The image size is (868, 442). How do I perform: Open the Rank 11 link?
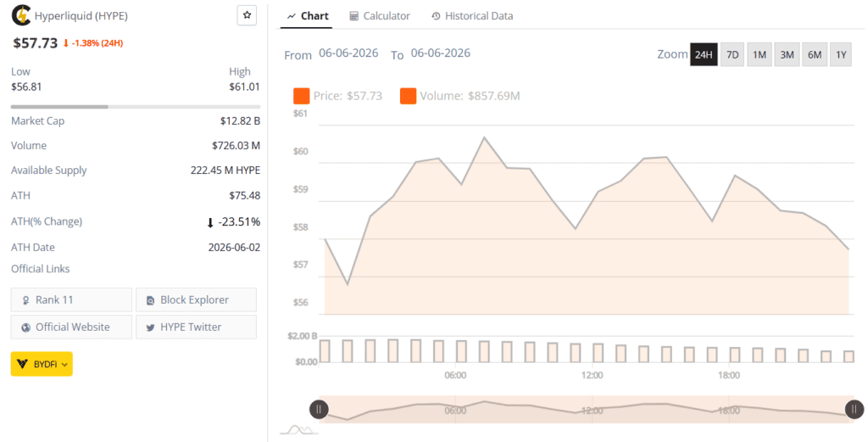pyautogui.click(x=71, y=299)
